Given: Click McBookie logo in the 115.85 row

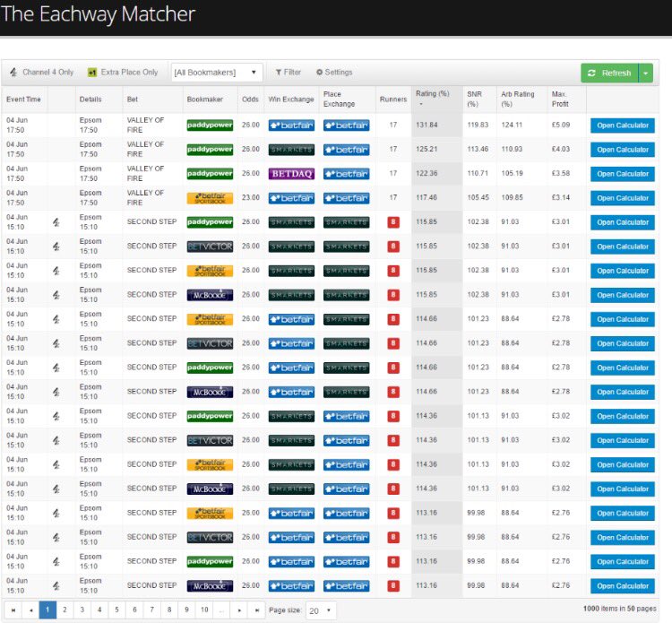Looking at the screenshot, I should [210, 295].
